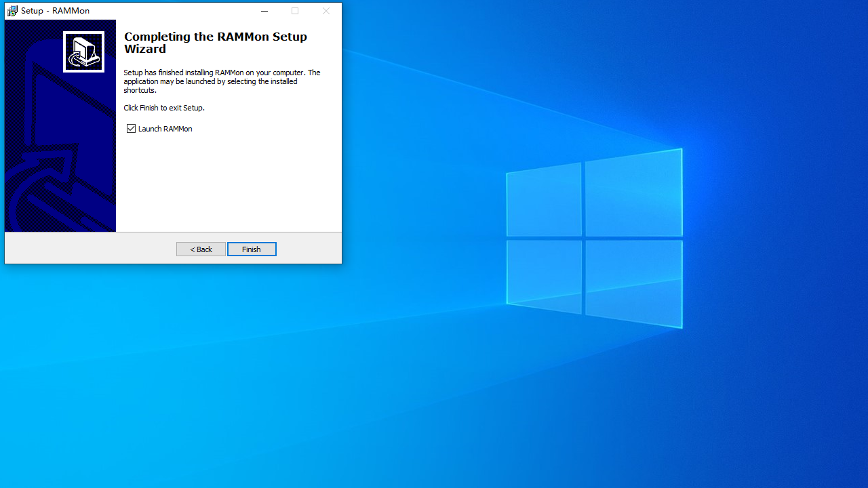The width and height of the screenshot is (868, 488).
Task: Click the 'Setup has finished installing RAMMon' paragraph
Action: (x=222, y=81)
